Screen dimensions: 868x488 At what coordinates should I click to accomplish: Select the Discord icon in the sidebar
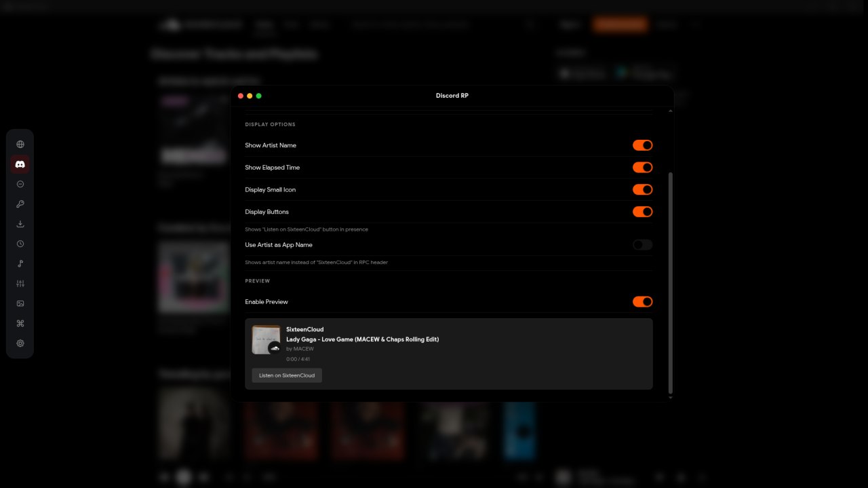point(20,164)
